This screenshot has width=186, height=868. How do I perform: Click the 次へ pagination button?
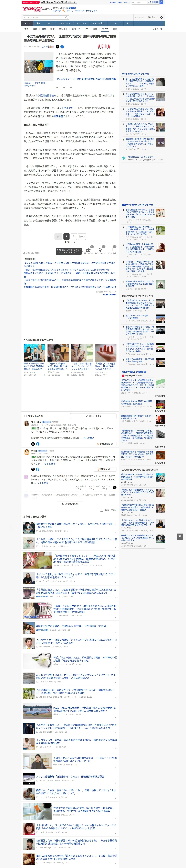[81, 237]
